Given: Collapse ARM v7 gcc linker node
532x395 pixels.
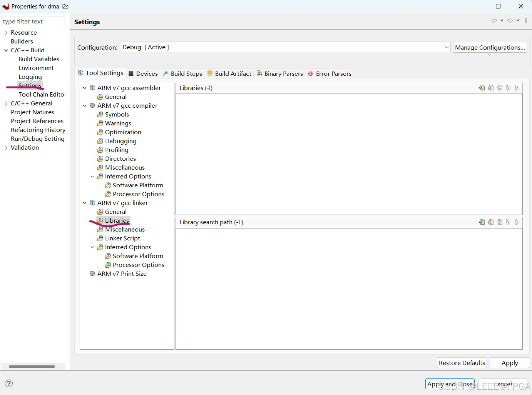Looking at the screenshot, I should point(85,203).
